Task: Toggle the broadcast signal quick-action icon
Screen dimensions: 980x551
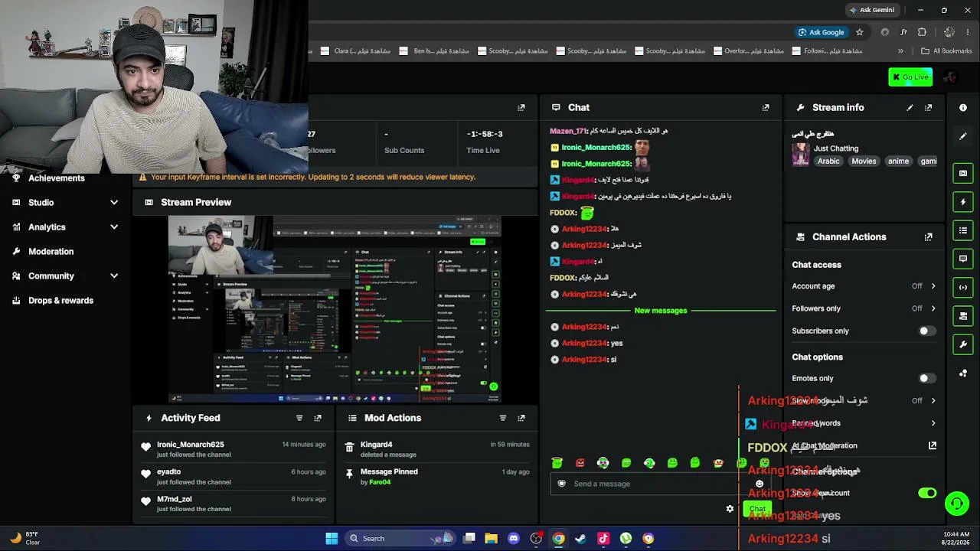Action: (x=963, y=288)
